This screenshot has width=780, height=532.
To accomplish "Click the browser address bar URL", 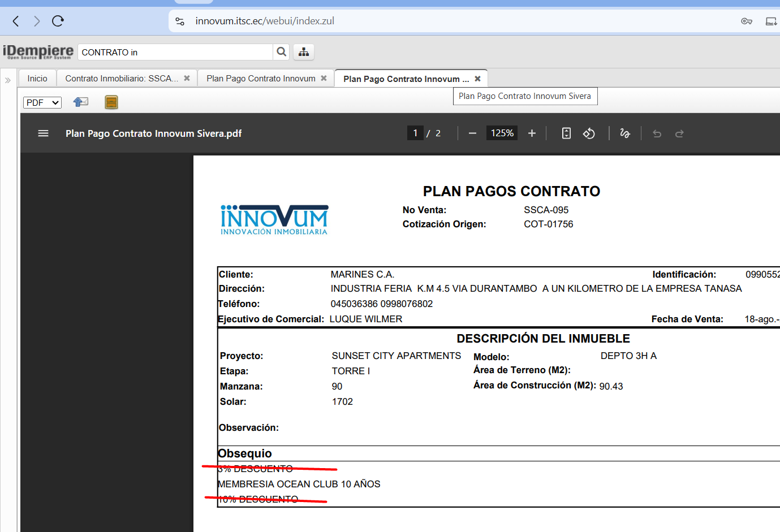I will (x=265, y=21).
